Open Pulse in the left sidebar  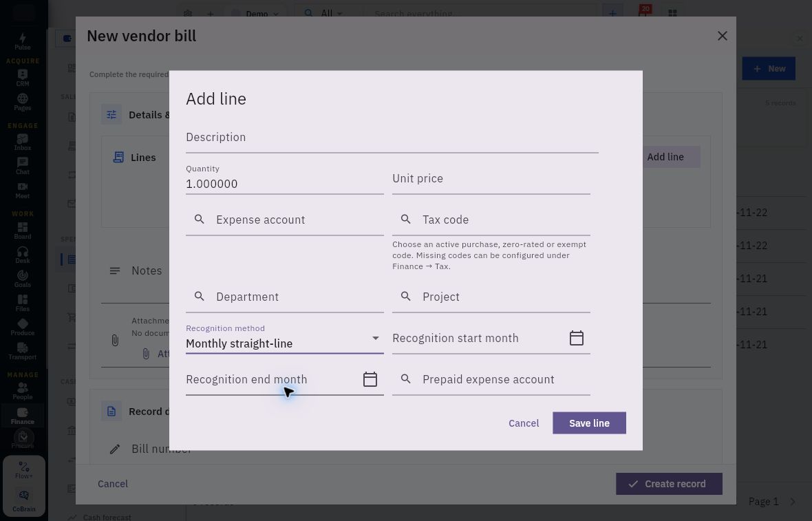[x=23, y=41]
